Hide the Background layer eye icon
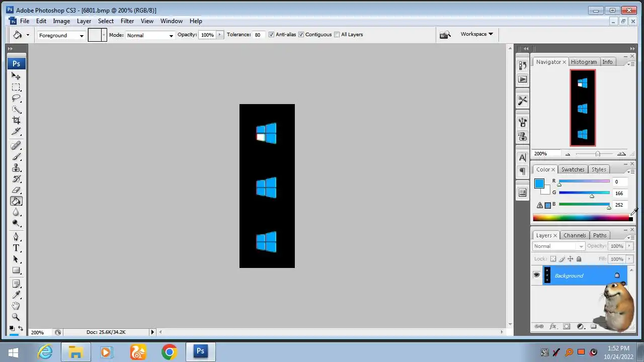 [536, 275]
